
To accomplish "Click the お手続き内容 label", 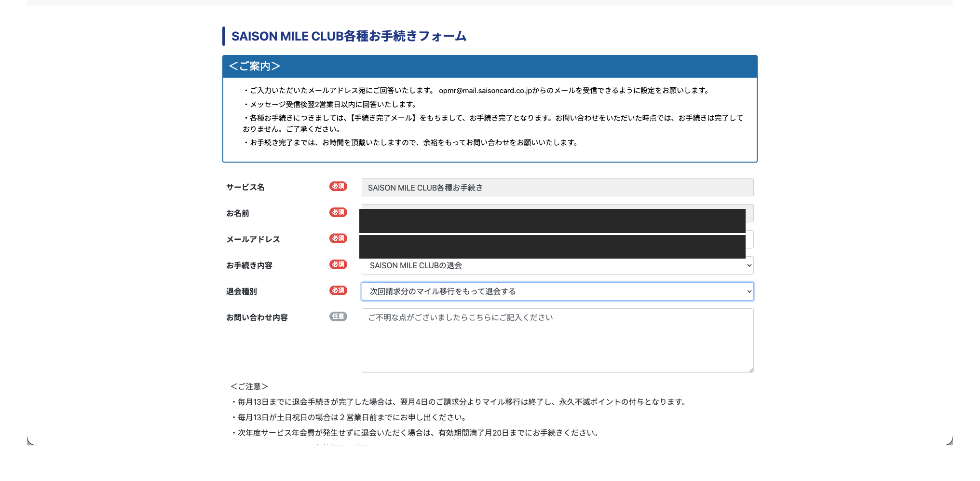I will (x=249, y=265).
